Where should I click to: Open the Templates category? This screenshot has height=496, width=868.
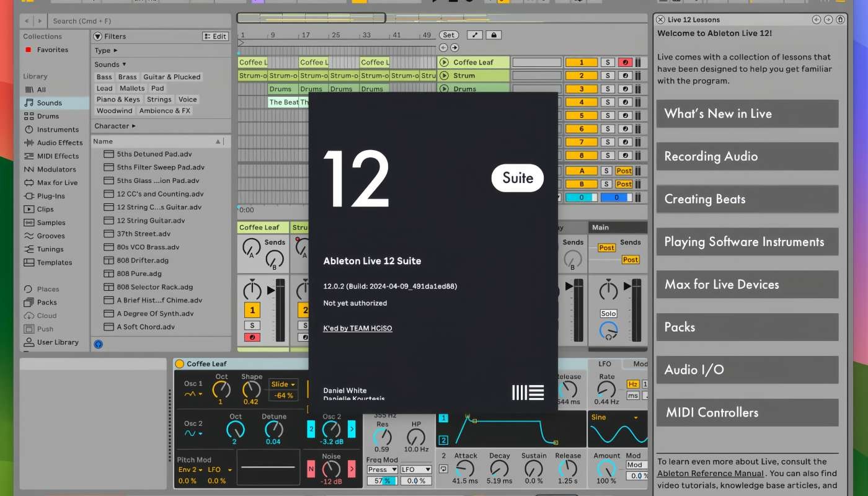[55, 263]
